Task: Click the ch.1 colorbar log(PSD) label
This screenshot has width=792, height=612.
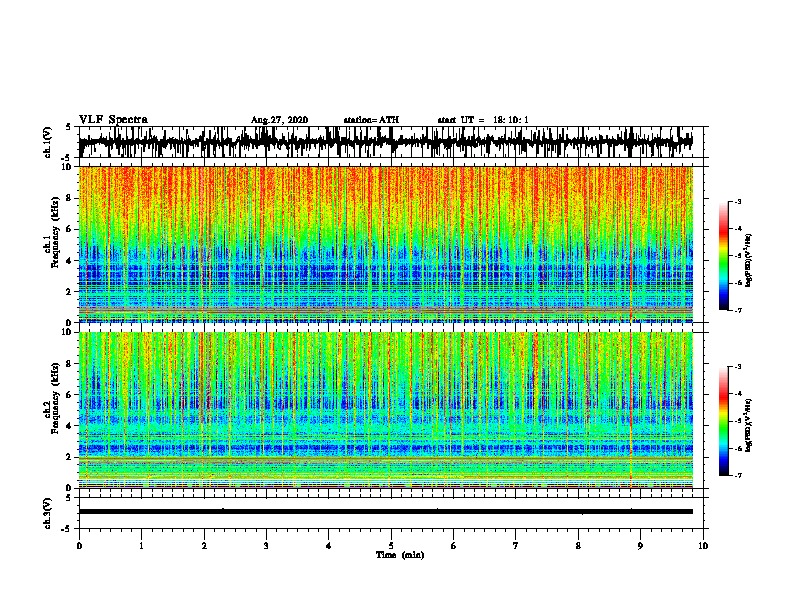Action: tap(749, 260)
